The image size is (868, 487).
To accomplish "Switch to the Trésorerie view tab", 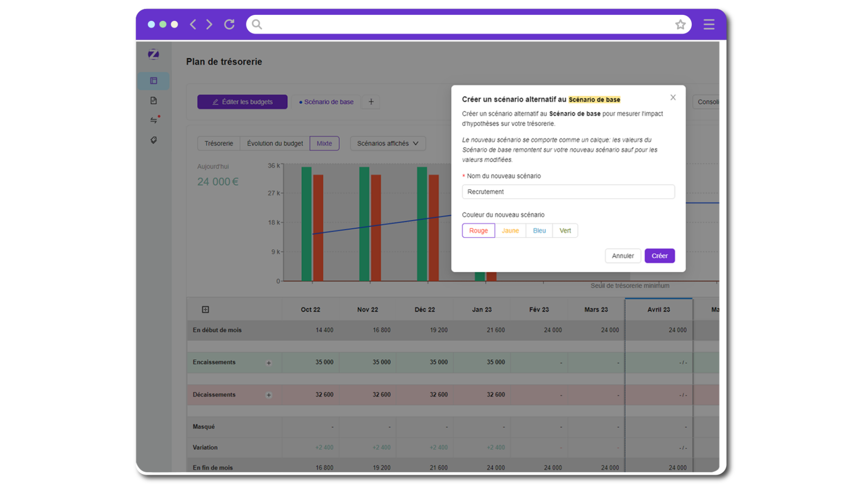I will point(219,144).
